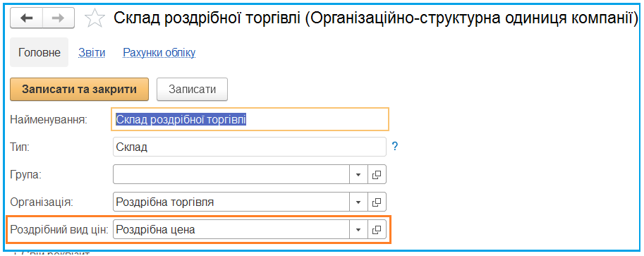Open the Роздрібний вид цін item with the open icon
This screenshot has width=644, height=256.
click(377, 230)
